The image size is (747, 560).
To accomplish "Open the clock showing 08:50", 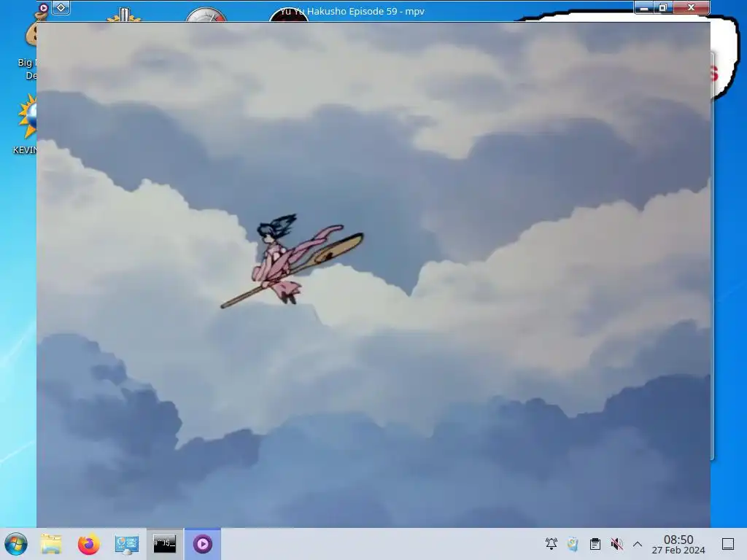I will point(678,544).
